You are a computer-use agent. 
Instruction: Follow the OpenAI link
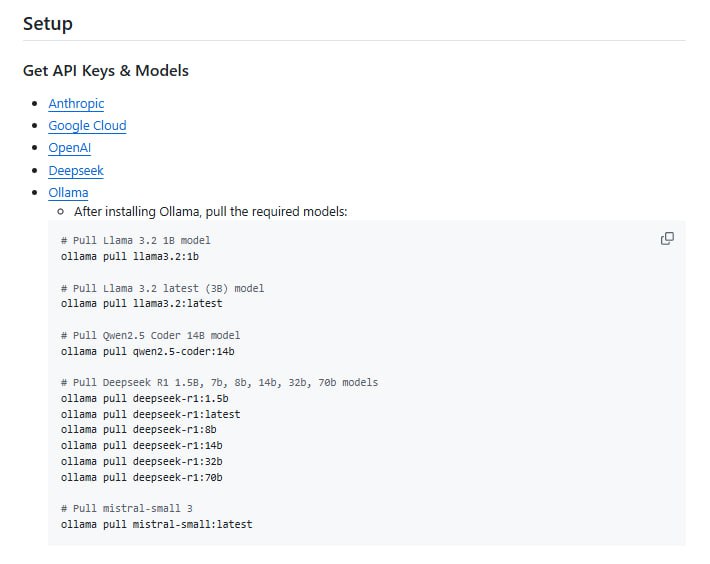[69, 148]
